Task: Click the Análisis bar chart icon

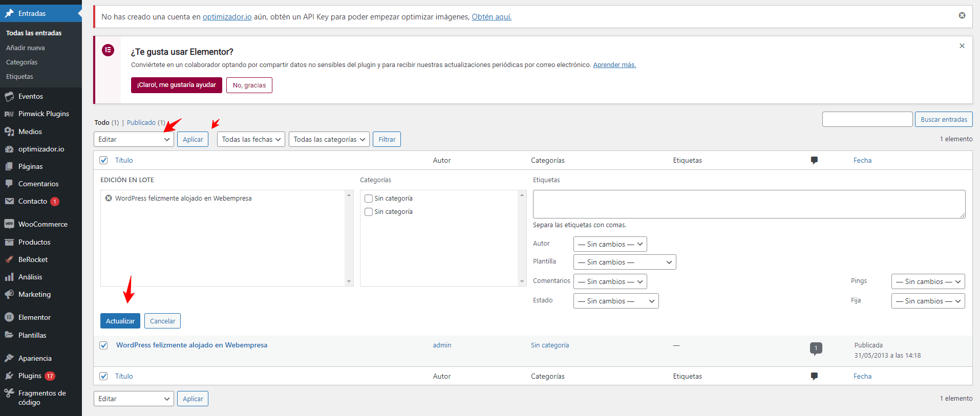Action: pyautogui.click(x=9, y=277)
